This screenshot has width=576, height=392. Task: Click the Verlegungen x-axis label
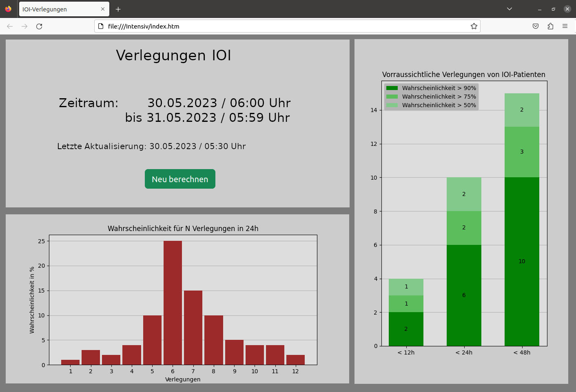[183, 379]
